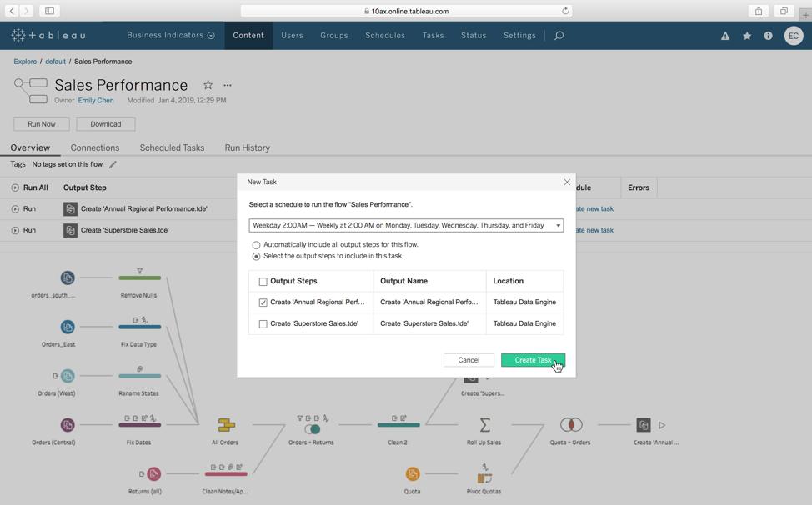Favorite the Sales Performance flow with star
Screen dimensions: 812x505
pyautogui.click(x=208, y=85)
